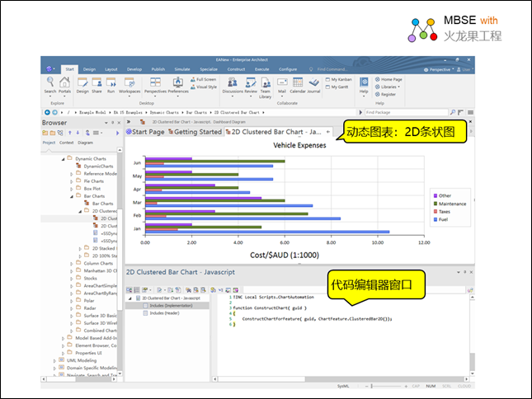This screenshot has width=532, height=399.
Task: Expand the 2D Stacked folder
Action: pyautogui.click(x=80, y=249)
